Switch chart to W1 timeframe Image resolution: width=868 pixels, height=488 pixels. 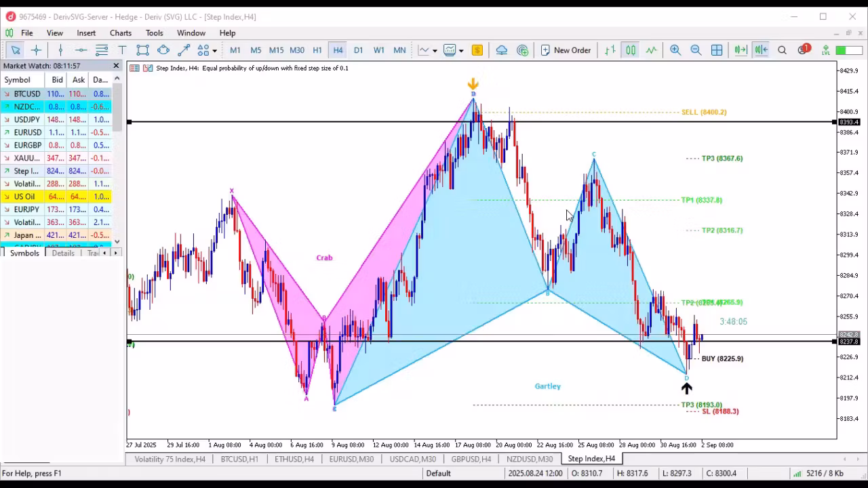(x=379, y=50)
